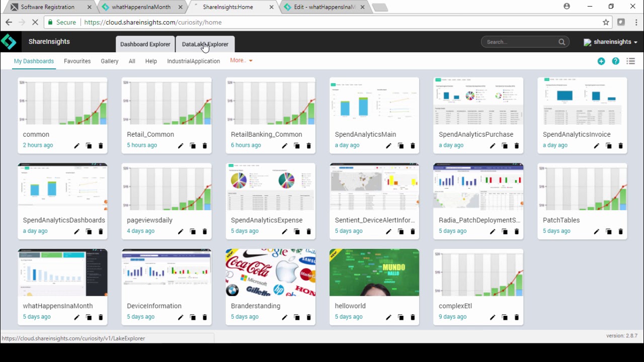Delete the Retail_Common dashboard
The height and width of the screenshot is (362, 644).
(x=205, y=146)
